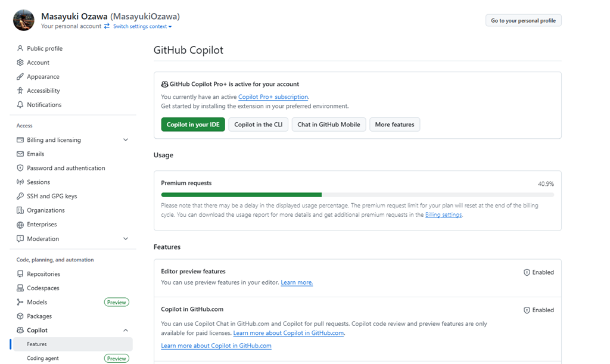Click the standalone Learn more about Copilot link
610x364 pixels.
[216, 346]
